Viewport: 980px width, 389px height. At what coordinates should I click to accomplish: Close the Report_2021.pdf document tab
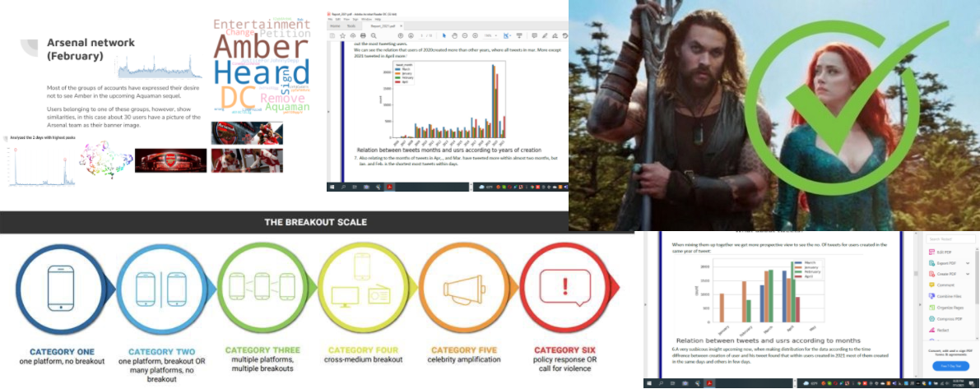(401, 26)
